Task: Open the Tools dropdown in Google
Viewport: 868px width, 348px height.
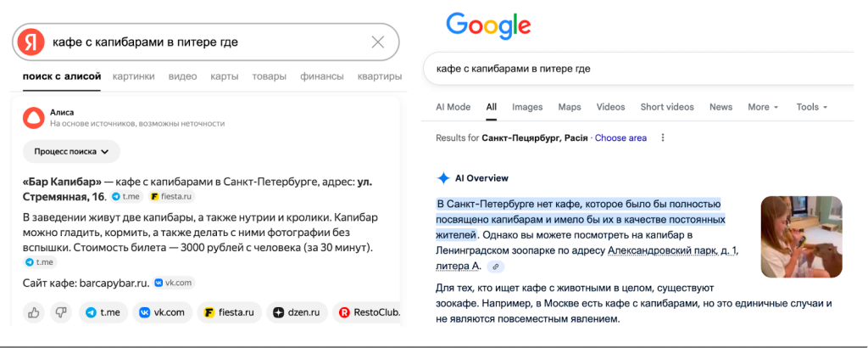Action: coord(811,107)
